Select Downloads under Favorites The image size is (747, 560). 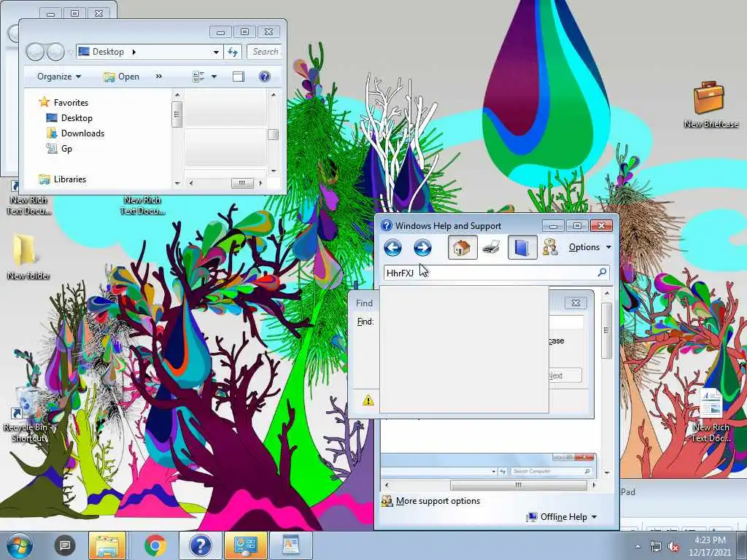[x=82, y=133]
